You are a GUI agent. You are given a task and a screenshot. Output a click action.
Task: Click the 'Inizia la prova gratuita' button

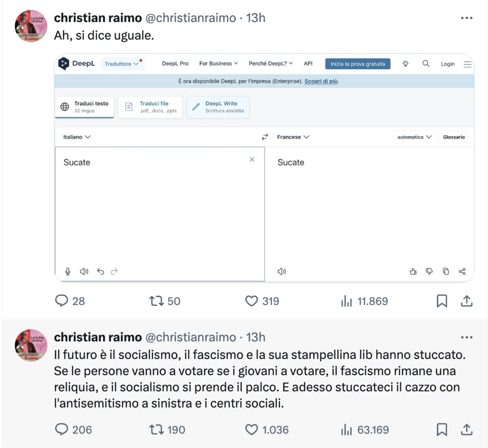(x=357, y=64)
